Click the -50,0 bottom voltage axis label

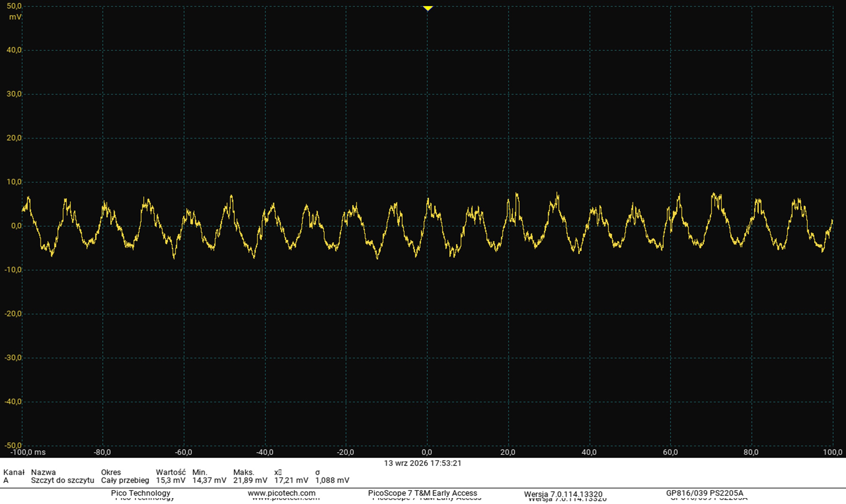(x=13, y=445)
